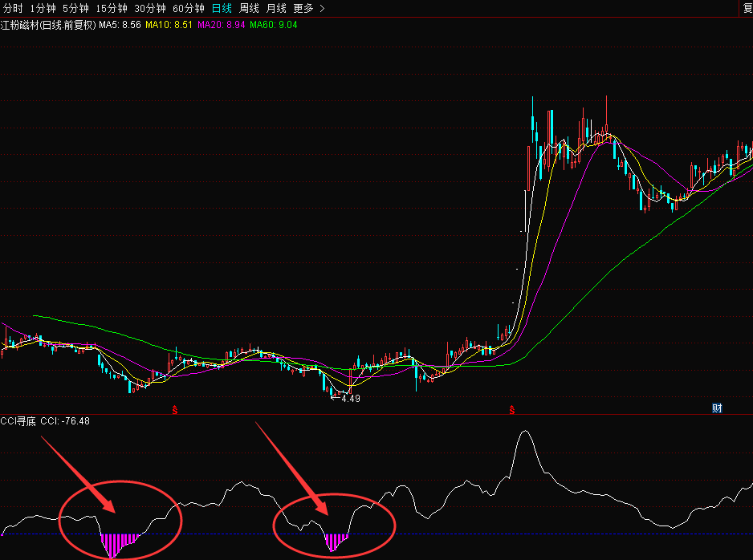Screen dimensions: 753x560
Task: Click the first red S marker on the left
Action: (x=175, y=410)
